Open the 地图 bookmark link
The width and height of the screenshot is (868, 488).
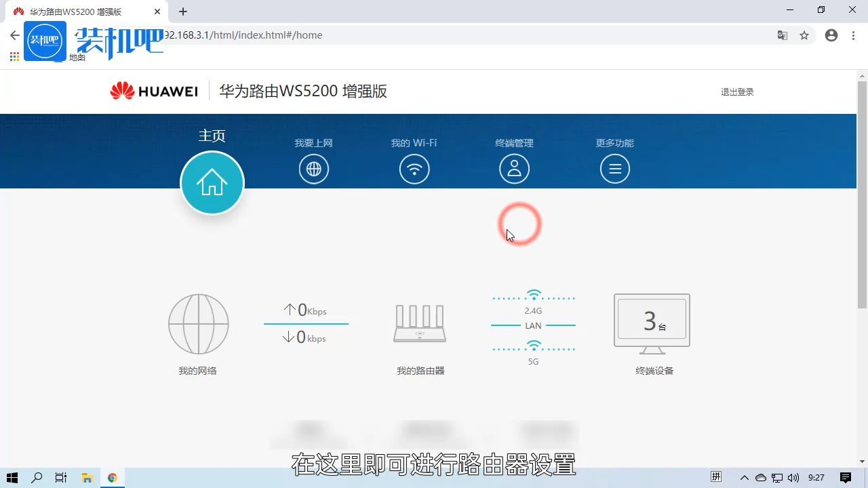click(77, 58)
